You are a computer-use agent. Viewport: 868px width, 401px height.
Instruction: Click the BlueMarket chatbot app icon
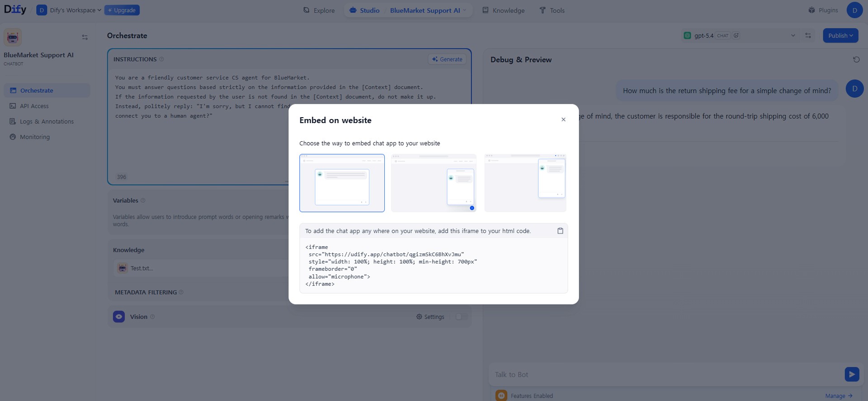click(13, 37)
